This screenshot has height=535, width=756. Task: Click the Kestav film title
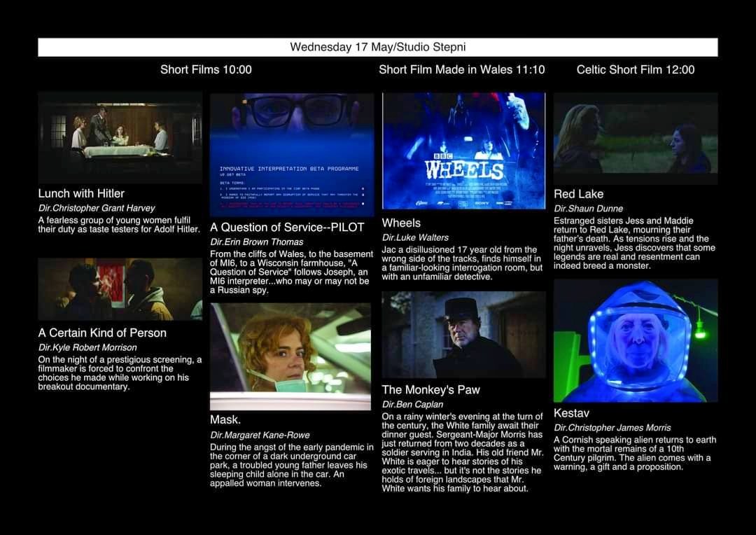click(x=571, y=413)
